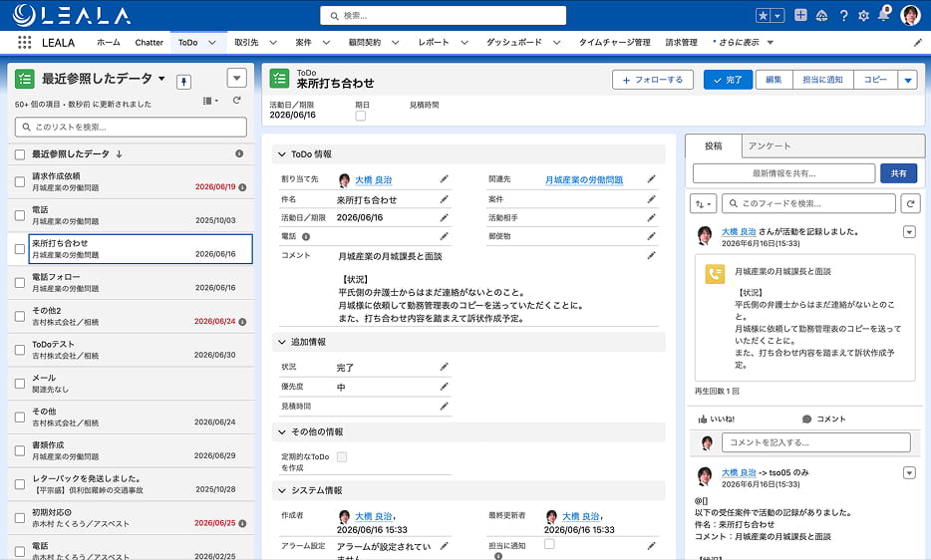This screenshot has height=560, width=931.
Task: Select all rows checkbox in list header
Action: click(x=20, y=154)
